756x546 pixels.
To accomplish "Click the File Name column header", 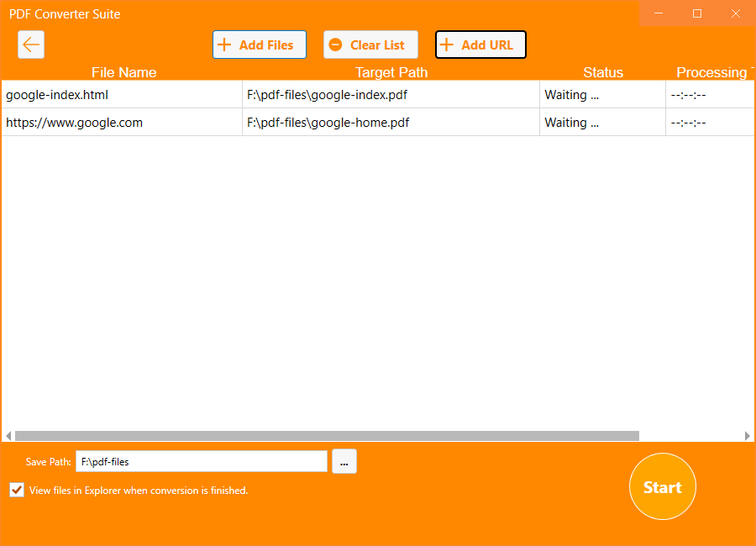I will [x=123, y=72].
